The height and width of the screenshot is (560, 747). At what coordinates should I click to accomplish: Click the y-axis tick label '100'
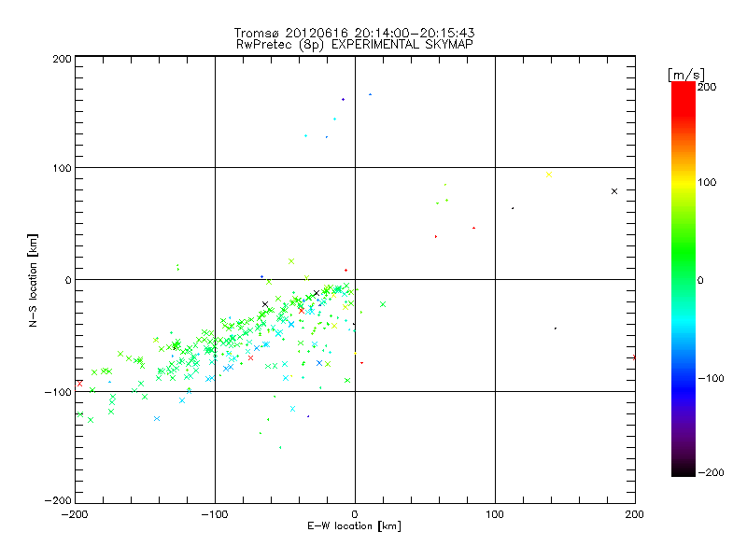(x=62, y=168)
